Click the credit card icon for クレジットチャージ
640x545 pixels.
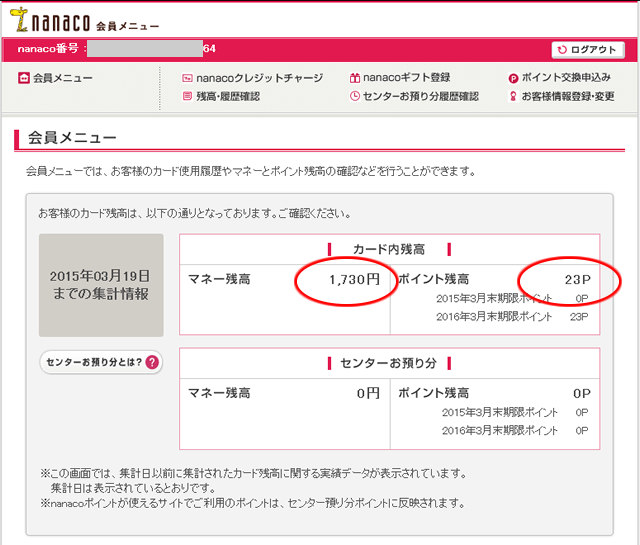(187, 78)
